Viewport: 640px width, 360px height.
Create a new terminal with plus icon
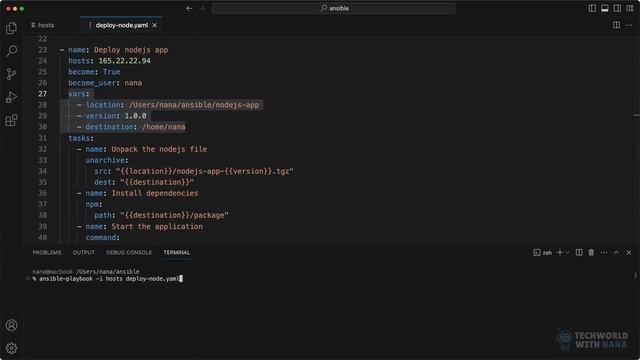[560, 253]
